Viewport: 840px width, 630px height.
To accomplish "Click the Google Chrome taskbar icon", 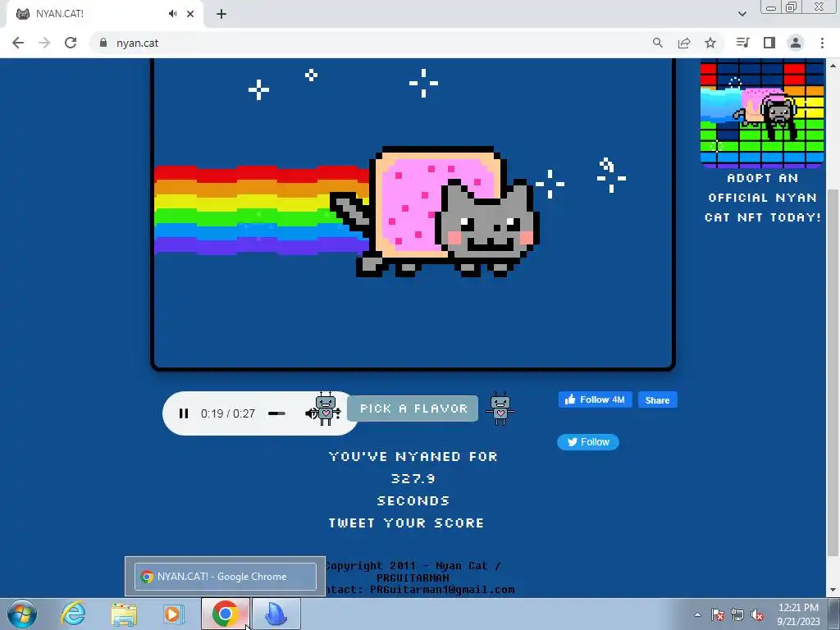I will coord(225,614).
